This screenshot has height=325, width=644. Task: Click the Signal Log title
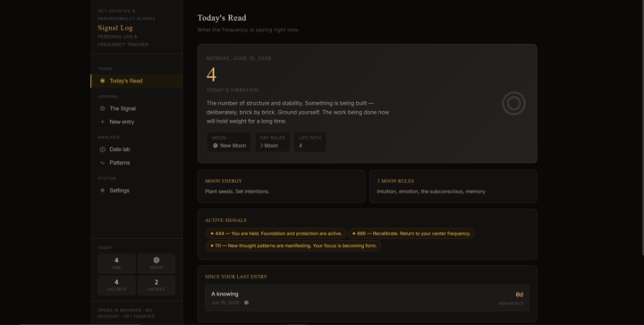[115, 28]
